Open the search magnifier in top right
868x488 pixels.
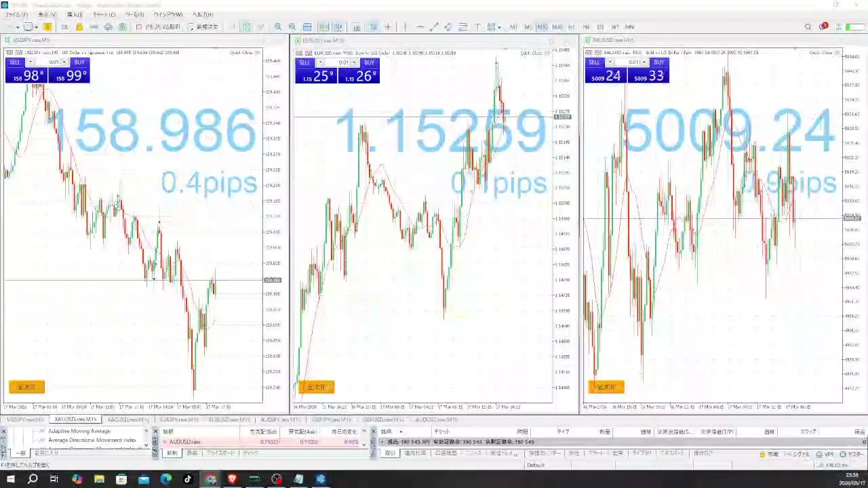[x=808, y=27]
